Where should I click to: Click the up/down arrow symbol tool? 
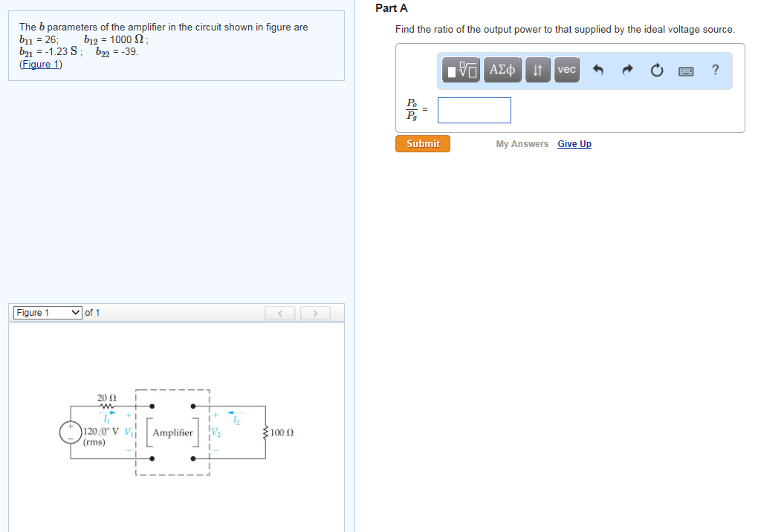pyautogui.click(x=537, y=71)
